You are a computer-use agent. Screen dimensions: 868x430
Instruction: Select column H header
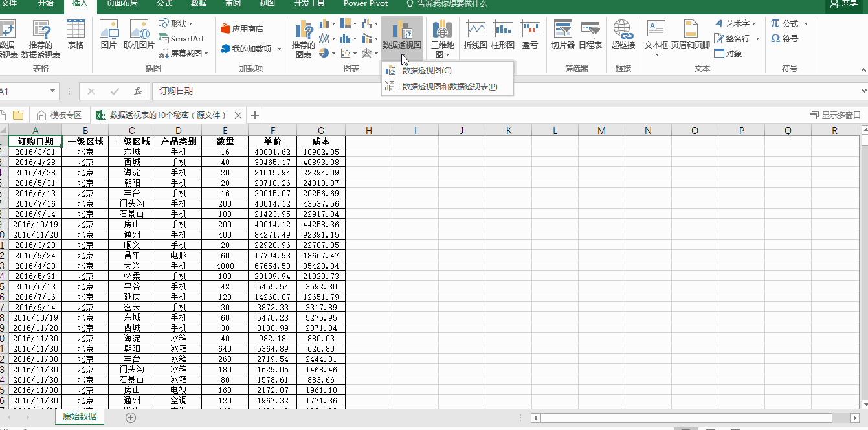368,130
